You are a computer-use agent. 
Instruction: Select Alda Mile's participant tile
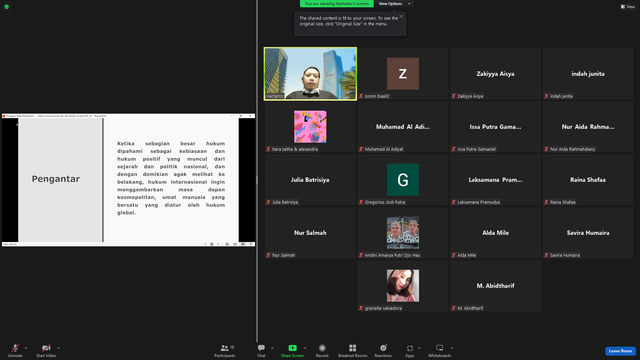tap(495, 233)
